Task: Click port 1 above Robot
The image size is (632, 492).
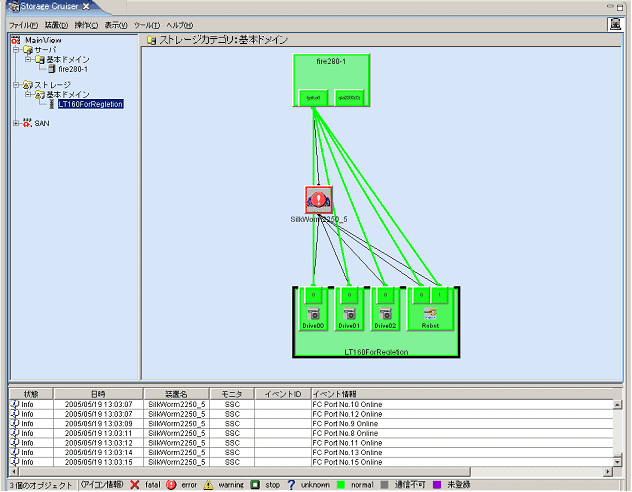Action: pyautogui.click(x=439, y=295)
